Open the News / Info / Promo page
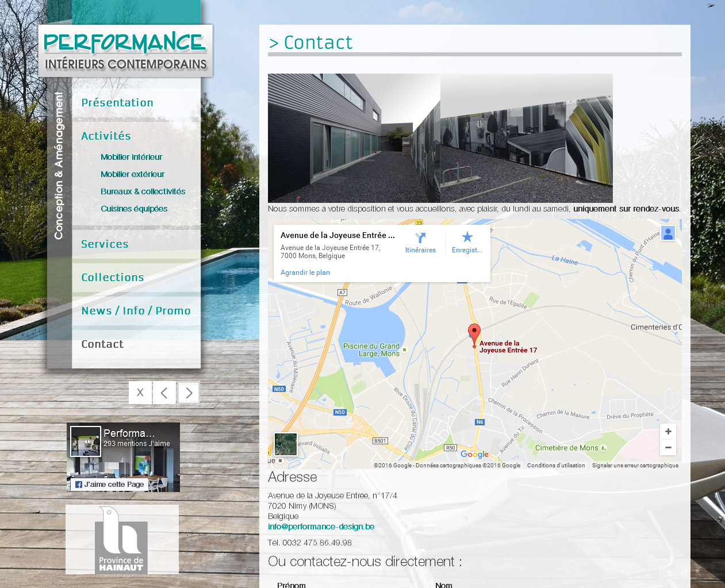Screen dimensions: 725x588 [x=136, y=311]
